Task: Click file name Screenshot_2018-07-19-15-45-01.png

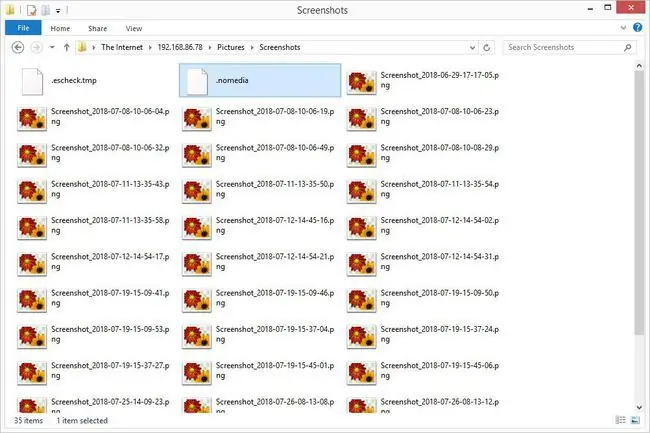Action: [x=275, y=370]
